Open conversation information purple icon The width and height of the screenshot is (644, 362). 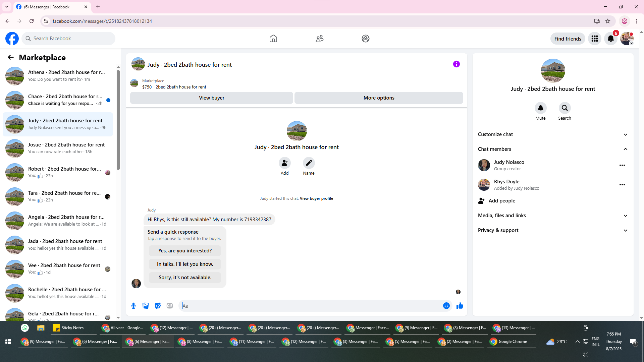pyautogui.click(x=457, y=64)
